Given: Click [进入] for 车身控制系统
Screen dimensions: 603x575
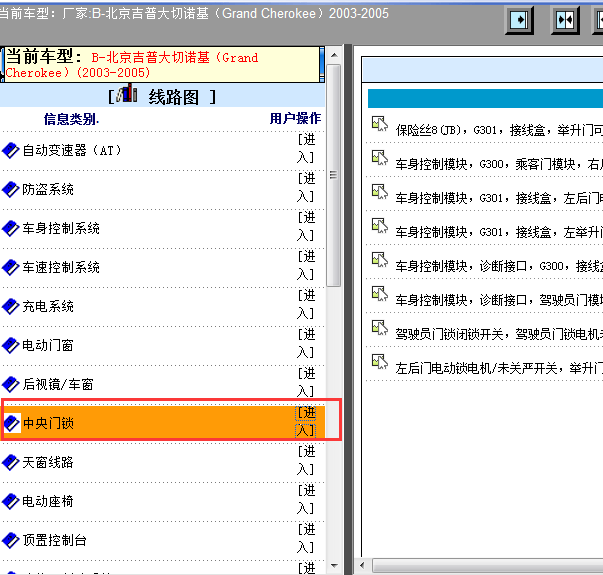Looking at the screenshot, I should coord(306,227).
